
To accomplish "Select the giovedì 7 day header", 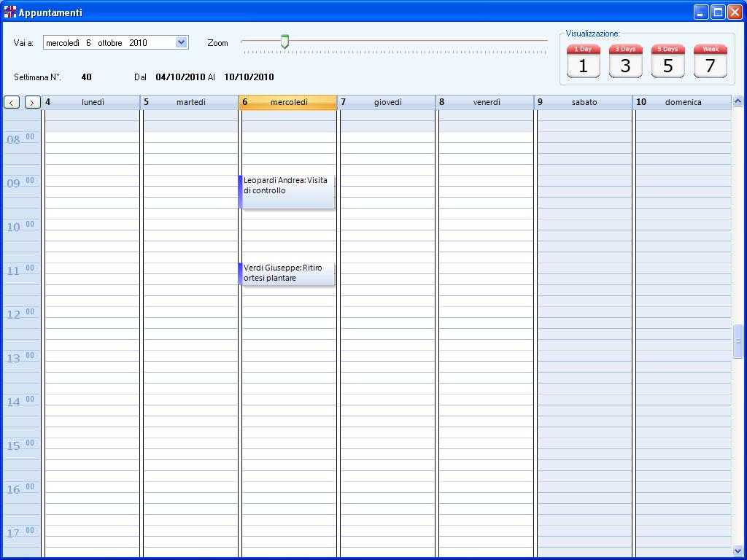I will 387,103.
